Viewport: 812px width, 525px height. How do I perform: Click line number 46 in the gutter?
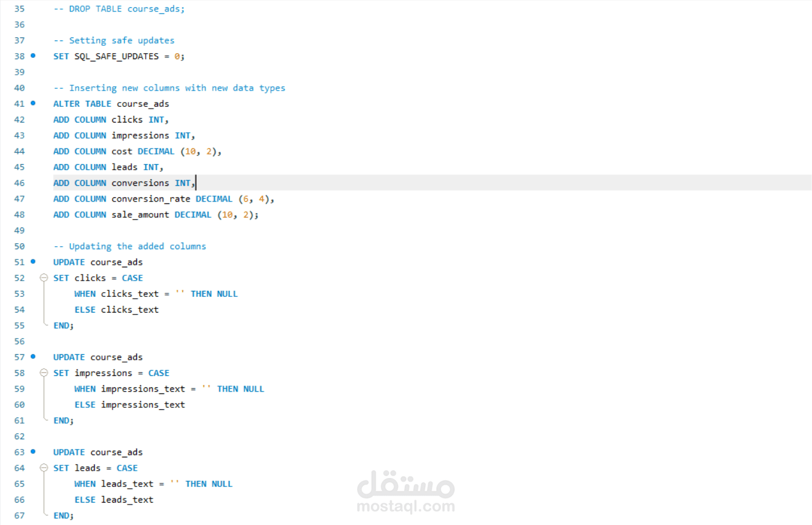[19, 183]
